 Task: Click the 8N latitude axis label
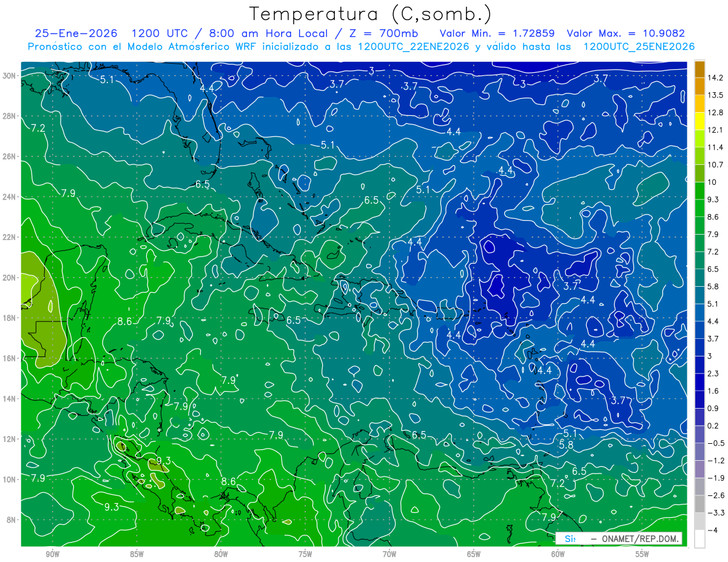coord(12,520)
